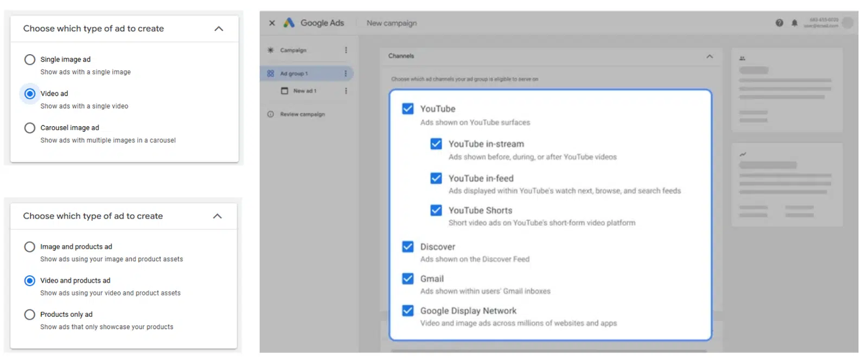868x360 pixels.
Task: Click 'Ads shown on the Discover Feed' text
Action: click(475, 259)
